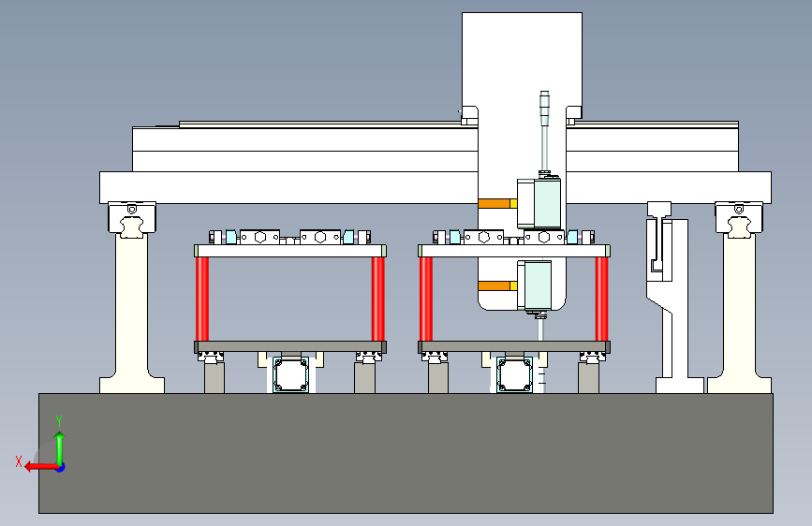Select the lower mint green block on the column
Screen dimensions: 812x526
click(x=538, y=285)
